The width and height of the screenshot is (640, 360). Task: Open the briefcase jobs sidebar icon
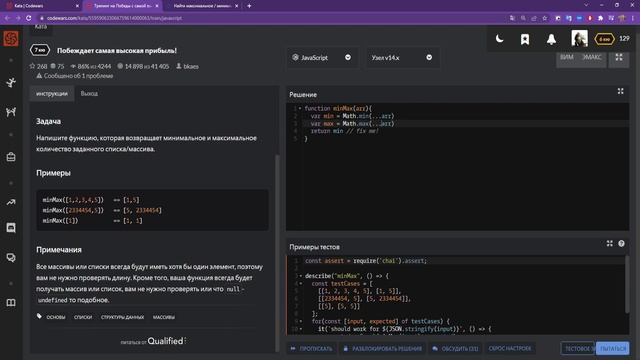click(11, 157)
